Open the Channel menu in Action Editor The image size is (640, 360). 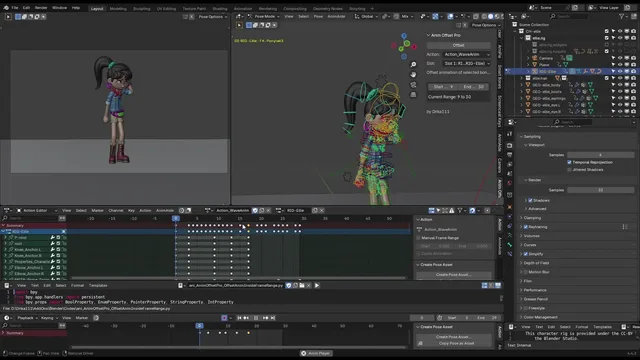click(x=116, y=211)
